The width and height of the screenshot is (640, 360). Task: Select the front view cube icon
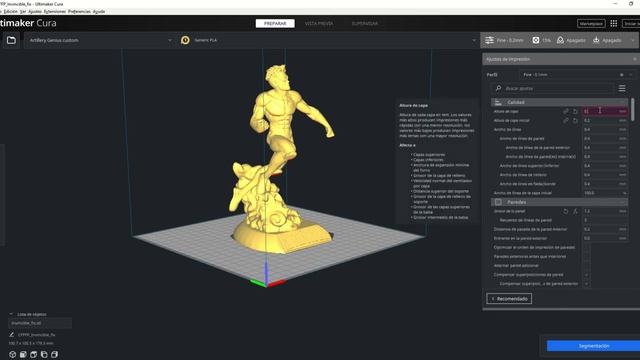point(23,354)
